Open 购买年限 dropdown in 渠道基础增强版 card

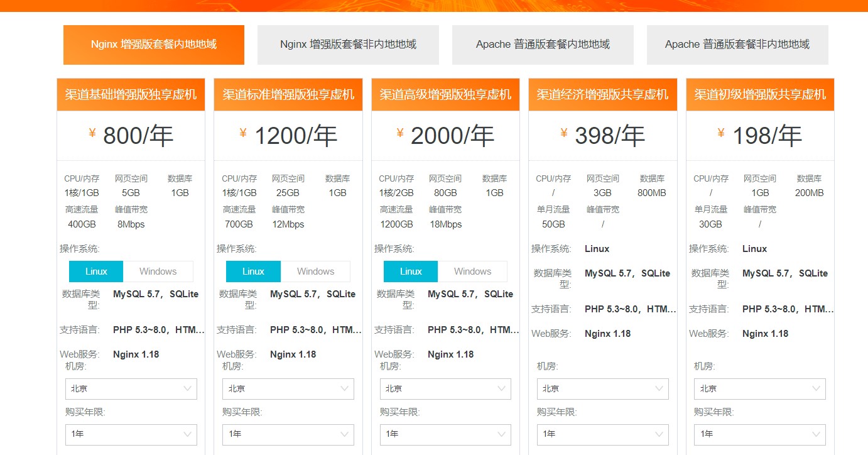pyautogui.click(x=131, y=434)
